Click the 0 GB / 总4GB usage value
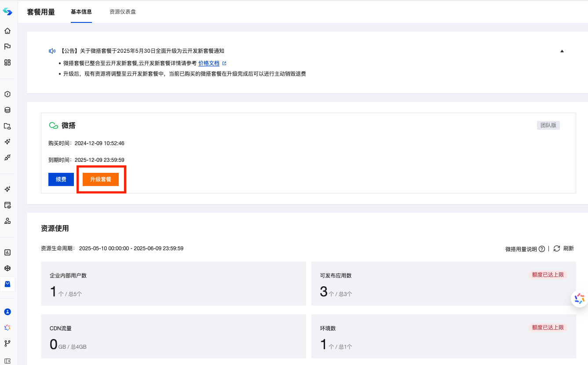 [68, 344]
